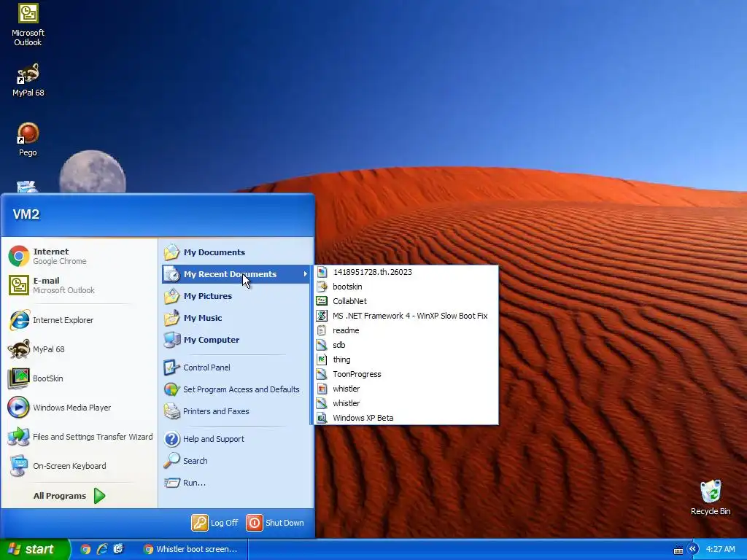Screen dimensions: 747x560
Task: Click the third Quick Launch icon, after Internet Explorer
Action: [118, 550]
